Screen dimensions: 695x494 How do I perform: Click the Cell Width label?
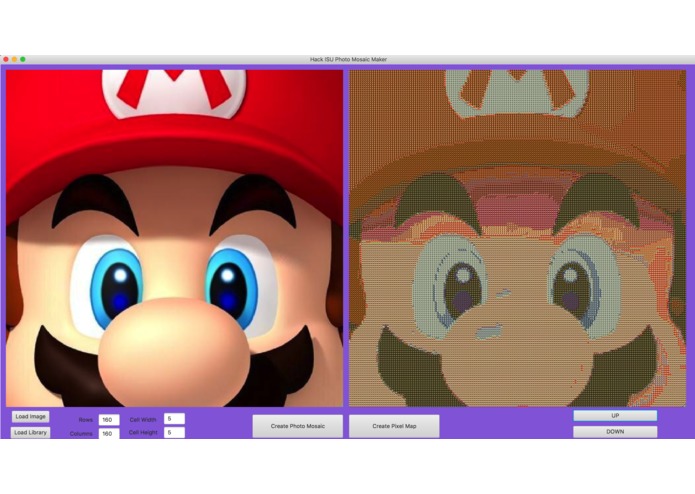point(143,419)
